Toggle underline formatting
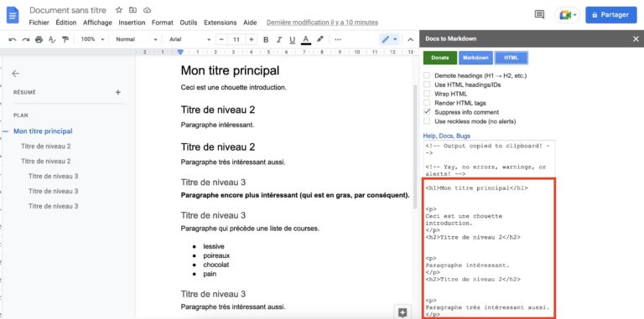This screenshot has width=644, height=319. point(292,39)
